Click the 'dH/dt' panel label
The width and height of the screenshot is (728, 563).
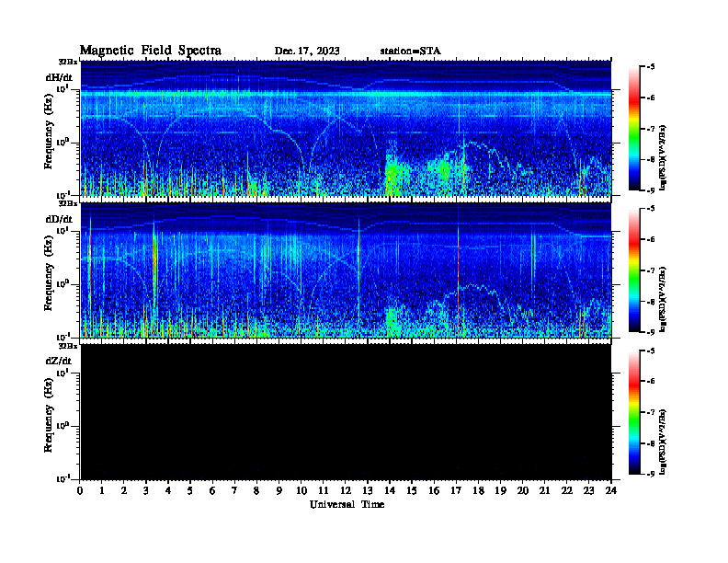pos(59,77)
